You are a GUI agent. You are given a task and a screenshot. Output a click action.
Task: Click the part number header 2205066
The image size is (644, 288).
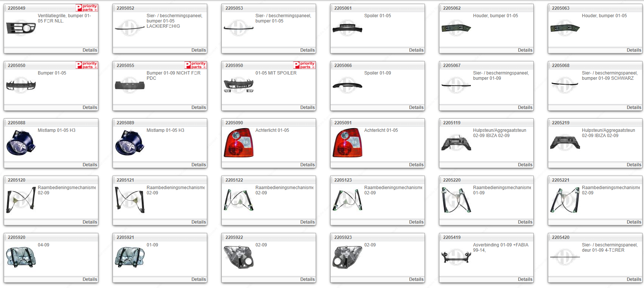point(343,66)
